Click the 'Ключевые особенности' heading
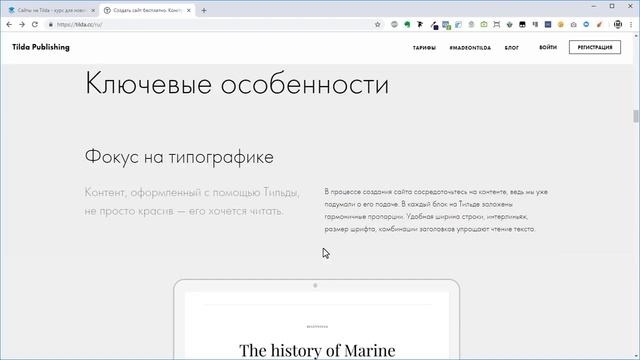Screen dimensions: 640x360 coord(237,84)
